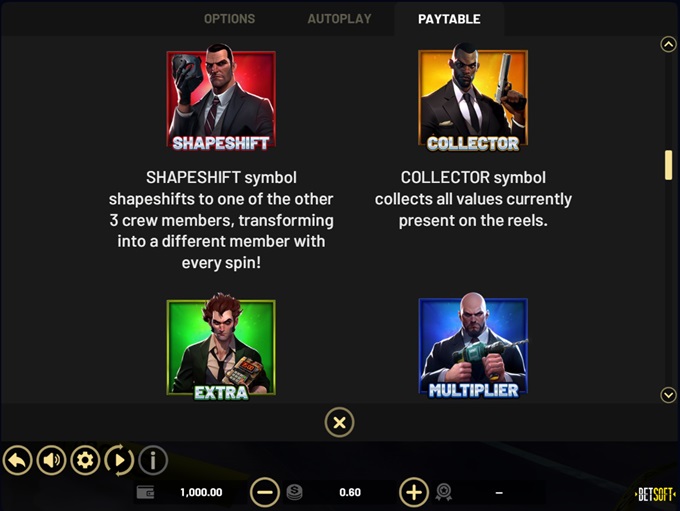Start autoplay with the circular play icon

(x=119, y=460)
